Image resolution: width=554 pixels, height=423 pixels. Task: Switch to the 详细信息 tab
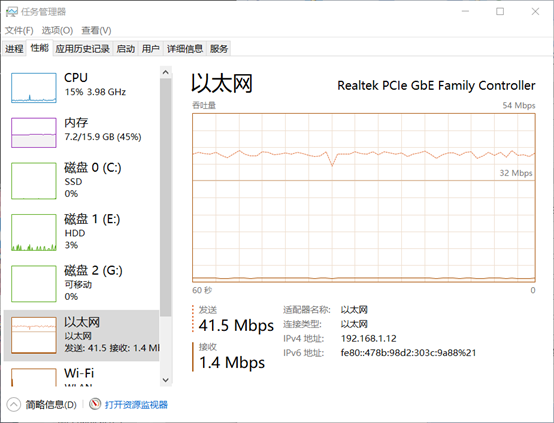185,48
